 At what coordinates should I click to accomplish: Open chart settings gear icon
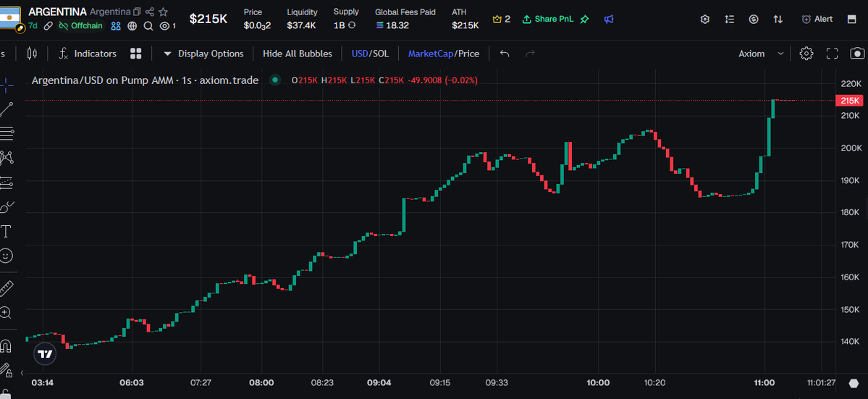[806, 54]
